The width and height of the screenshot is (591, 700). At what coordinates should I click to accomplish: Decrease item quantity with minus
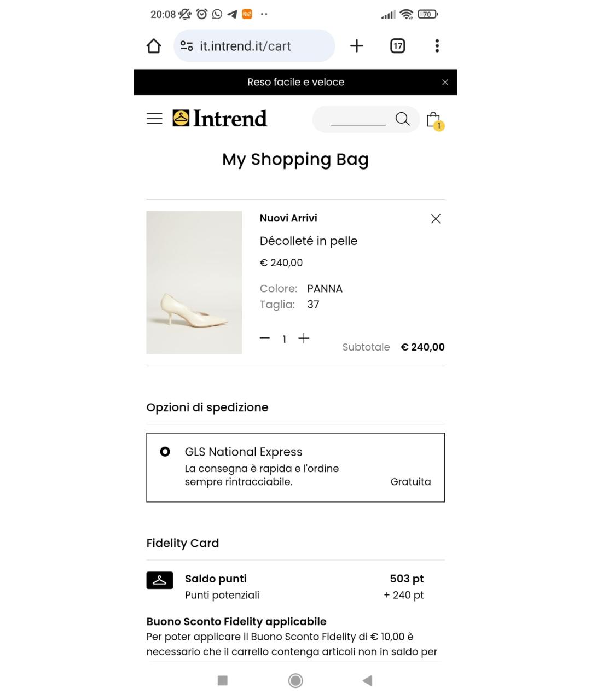pos(265,339)
